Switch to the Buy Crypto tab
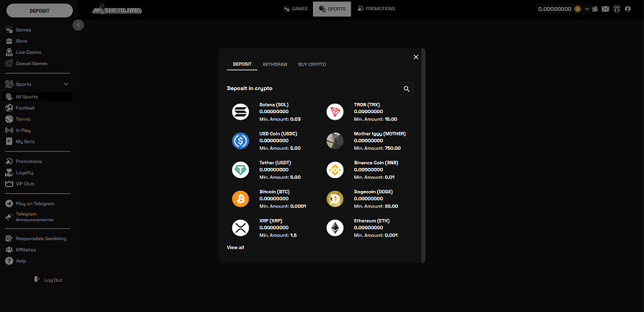 [312, 64]
